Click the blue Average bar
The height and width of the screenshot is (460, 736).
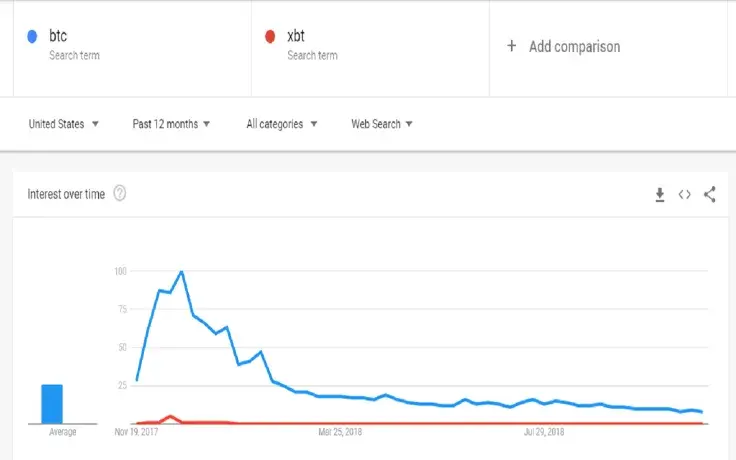pos(52,403)
